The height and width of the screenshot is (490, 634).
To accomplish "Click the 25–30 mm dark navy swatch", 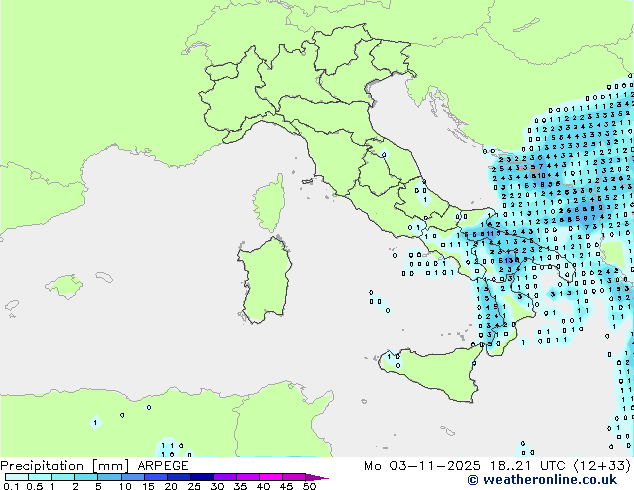I will [x=201, y=477].
